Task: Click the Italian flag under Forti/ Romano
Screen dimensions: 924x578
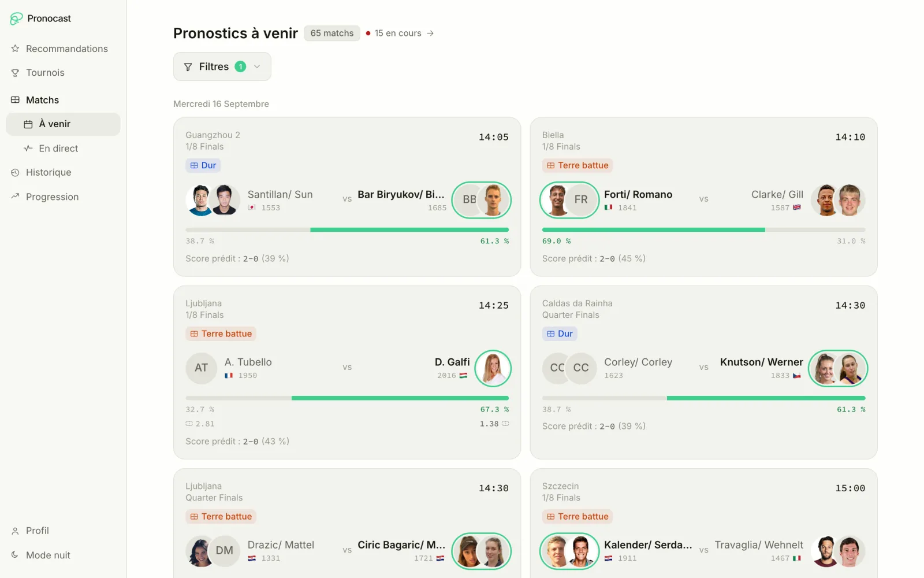Action: [x=608, y=208]
